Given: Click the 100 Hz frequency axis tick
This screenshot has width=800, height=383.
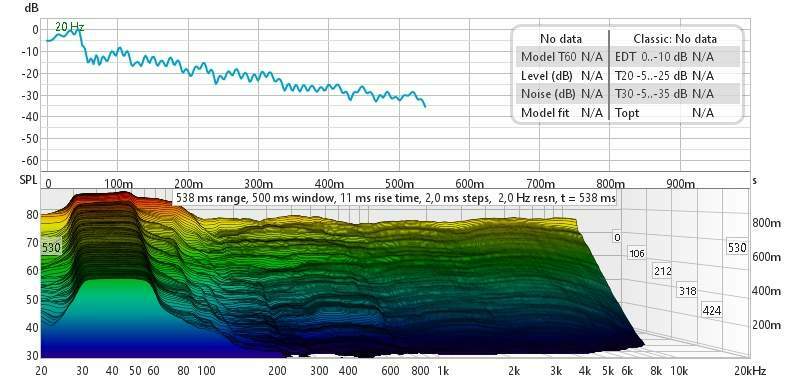Looking at the screenshot, I should coord(206,371).
